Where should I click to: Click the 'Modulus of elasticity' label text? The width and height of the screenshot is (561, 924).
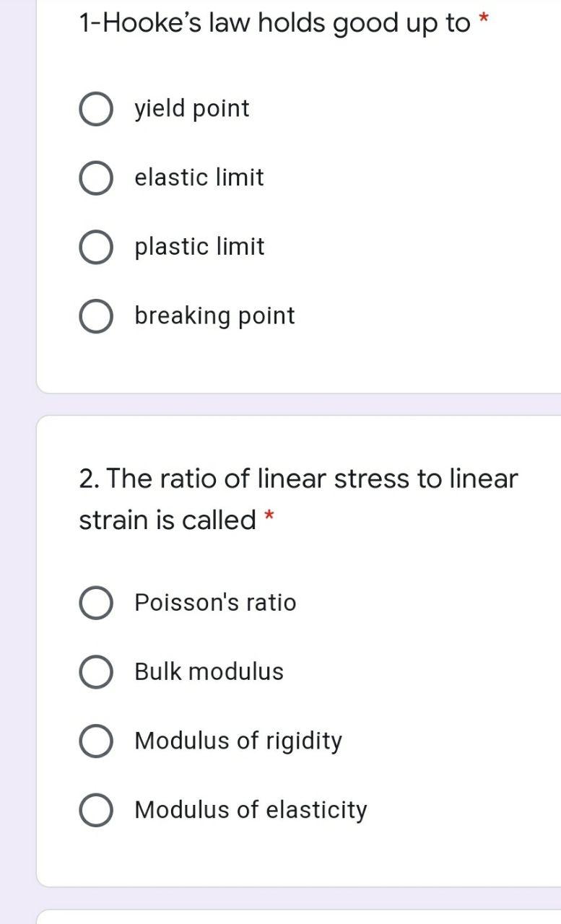251,810
